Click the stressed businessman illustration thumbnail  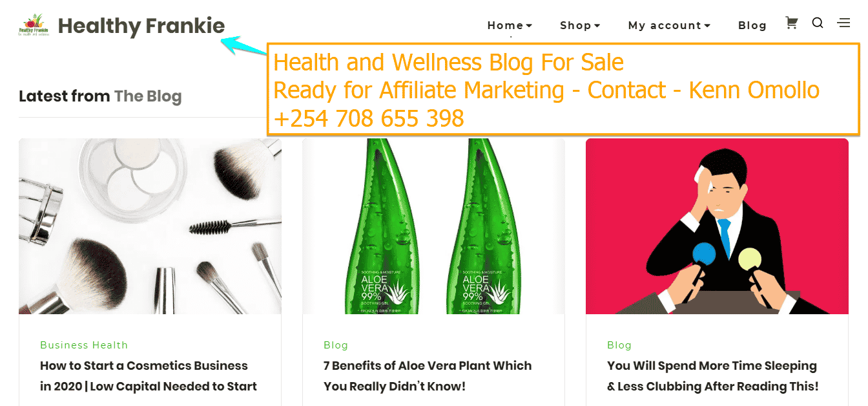click(717, 226)
